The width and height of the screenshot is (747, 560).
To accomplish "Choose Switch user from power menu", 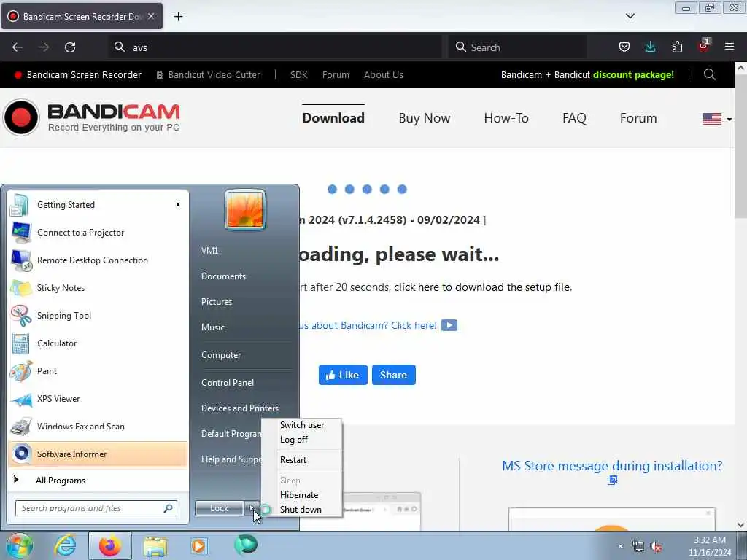I will pos(301,425).
